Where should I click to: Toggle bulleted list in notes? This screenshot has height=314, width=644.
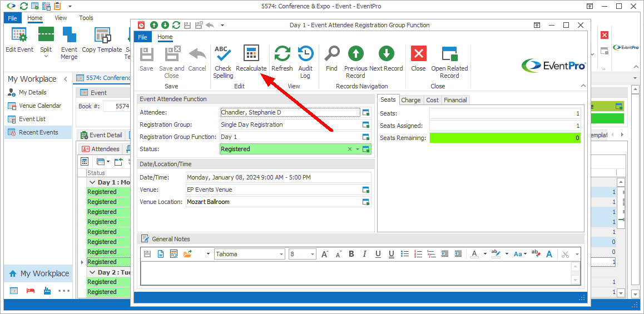tap(405, 254)
